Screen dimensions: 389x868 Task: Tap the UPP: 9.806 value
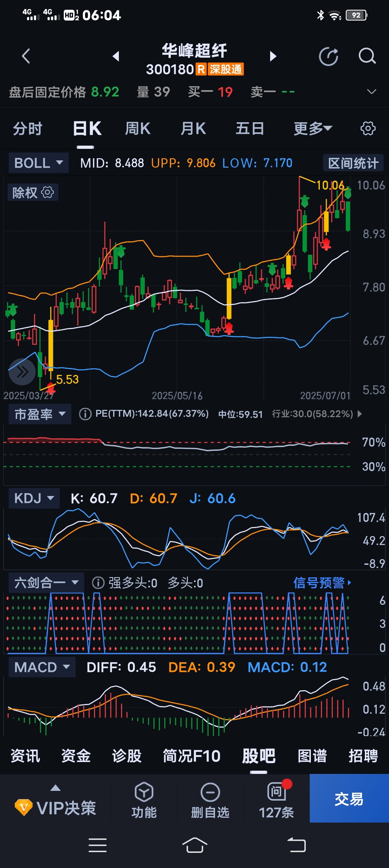tap(183, 163)
